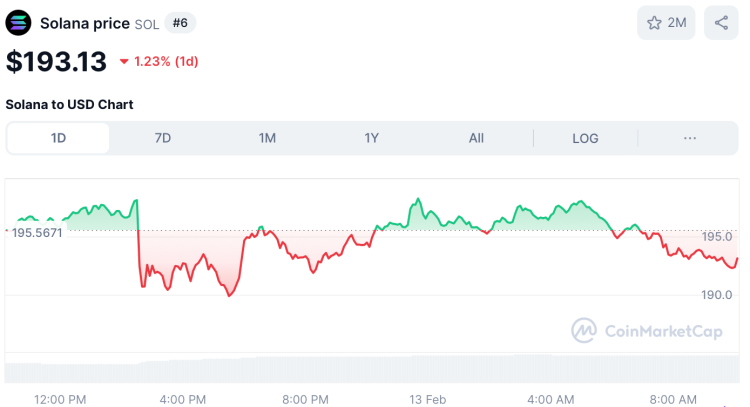This screenshot has height=407, width=750.
Task: Click the Solana price heading
Action: [85, 22]
